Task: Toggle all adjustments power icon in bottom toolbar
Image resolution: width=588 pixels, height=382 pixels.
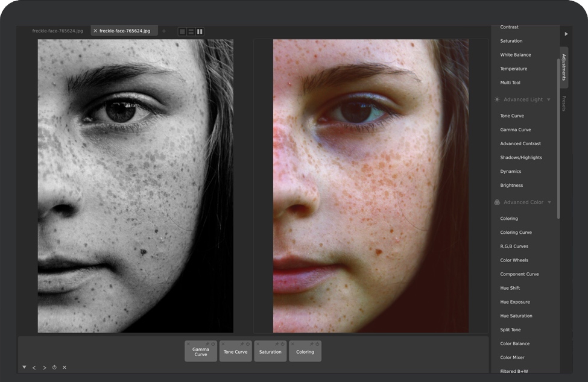Action: [54, 368]
